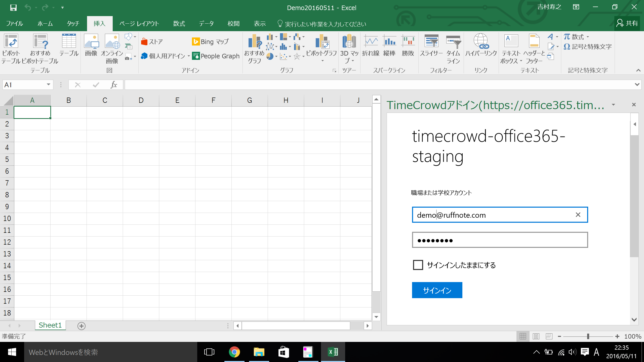Switch to the データ tab
This screenshot has height=362, width=644.
tap(206, 24)
